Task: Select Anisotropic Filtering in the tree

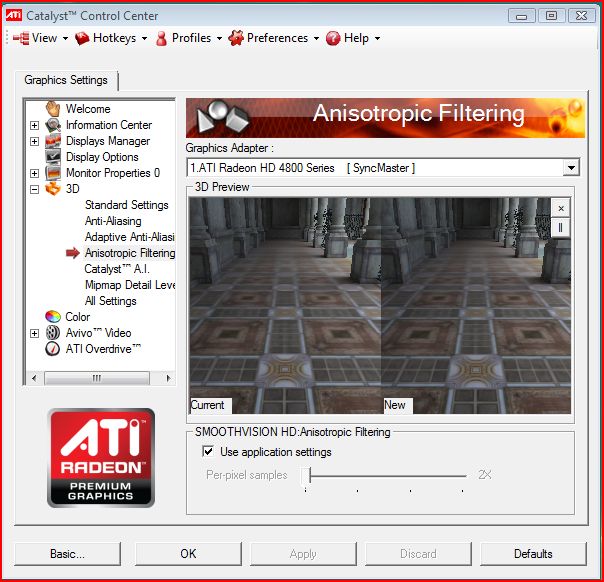Action: [130, 253]
